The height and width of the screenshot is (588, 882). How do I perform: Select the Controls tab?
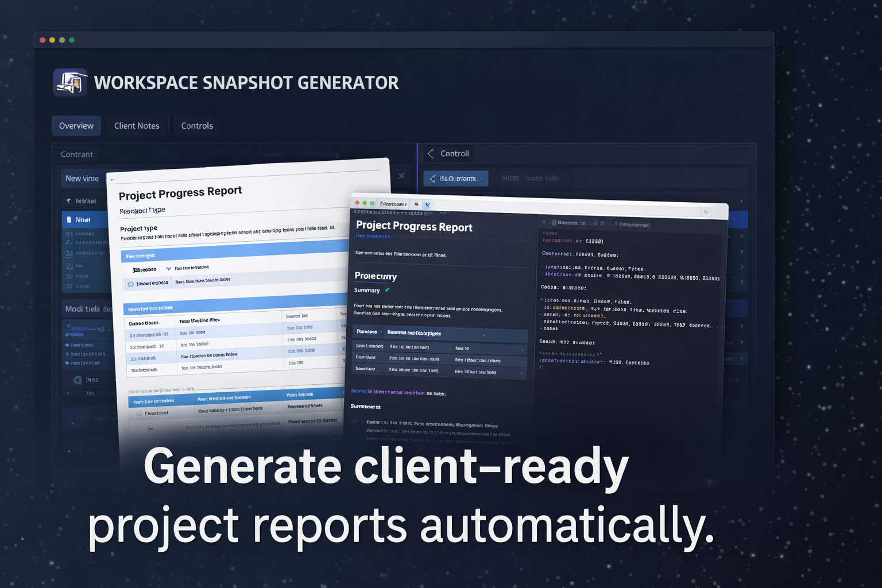[x=197, y=126]
